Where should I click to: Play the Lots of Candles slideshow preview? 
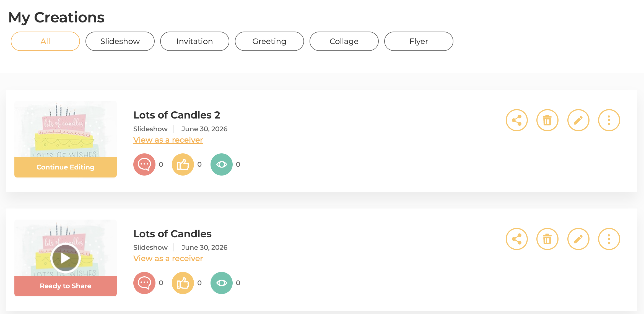[66, 258]
